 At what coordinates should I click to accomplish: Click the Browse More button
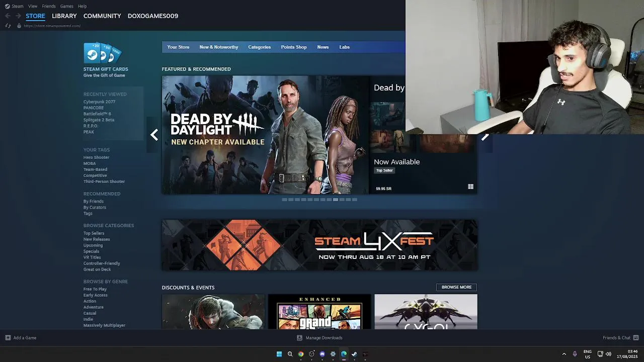(x=456, y=287)
